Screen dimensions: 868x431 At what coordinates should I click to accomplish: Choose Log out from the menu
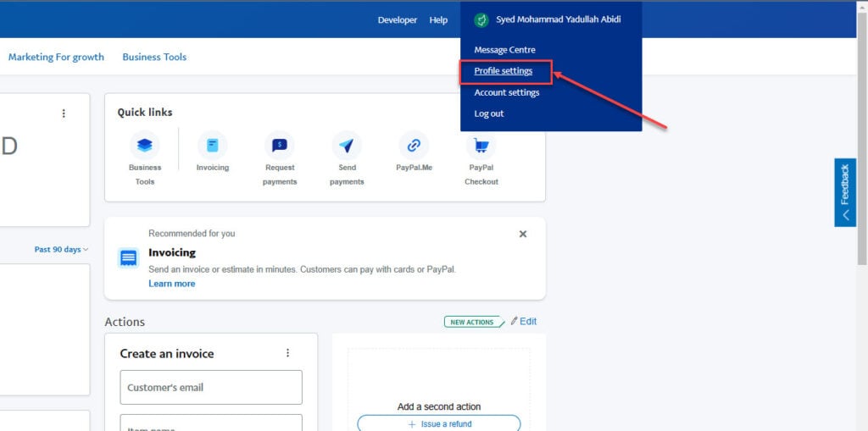pyautogui.click(x=489, y=113)
